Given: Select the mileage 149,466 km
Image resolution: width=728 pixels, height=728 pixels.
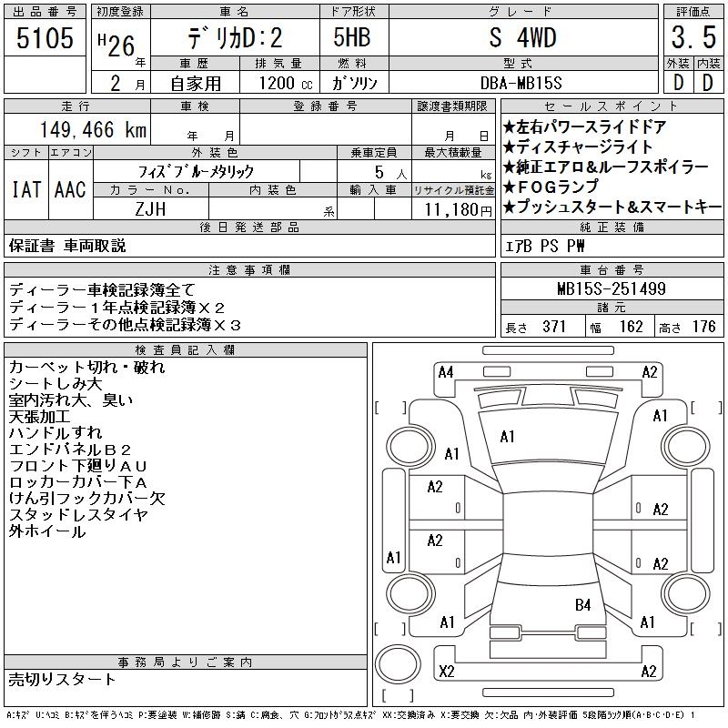Looking at the screenshot, I should (93, 129).
